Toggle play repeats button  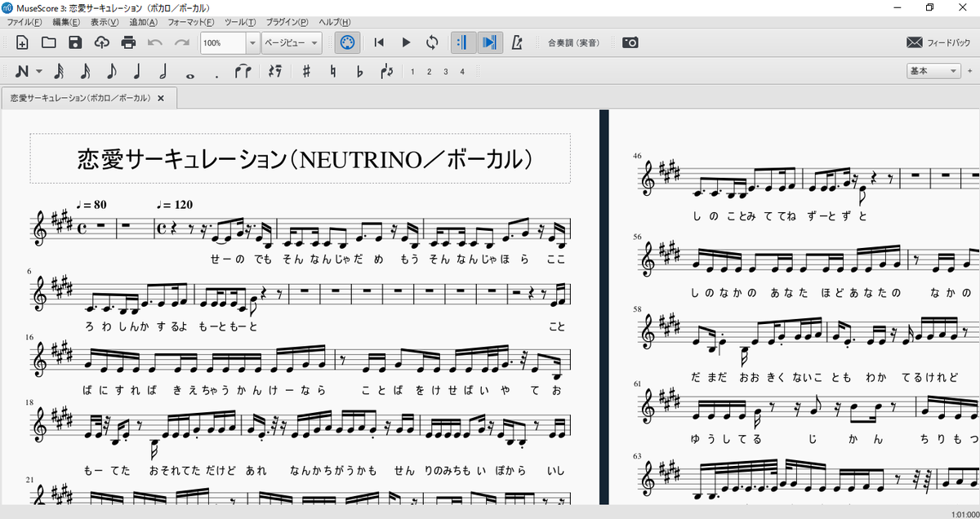[463, 42]
